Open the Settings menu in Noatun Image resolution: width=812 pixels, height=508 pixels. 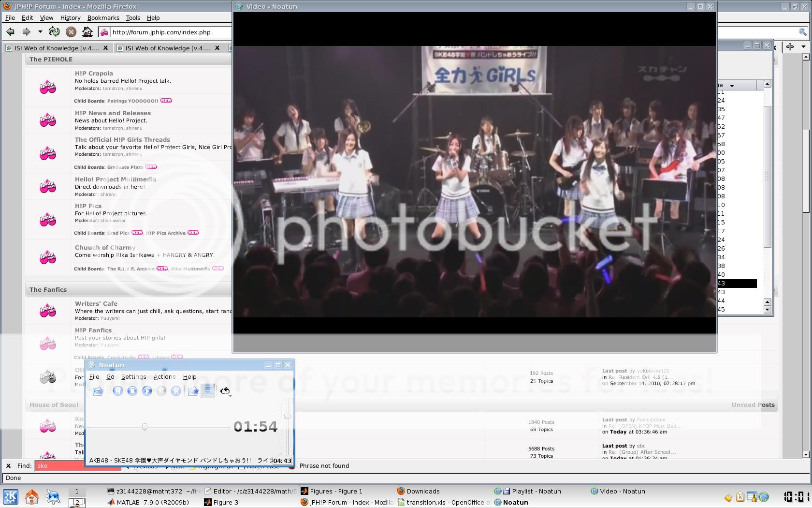click(x=133, y=377)
